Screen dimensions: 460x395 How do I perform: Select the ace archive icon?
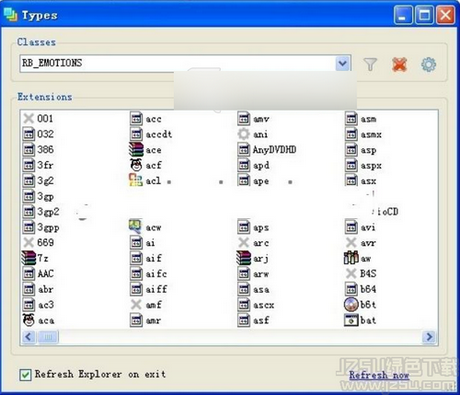tap(136, 150)
